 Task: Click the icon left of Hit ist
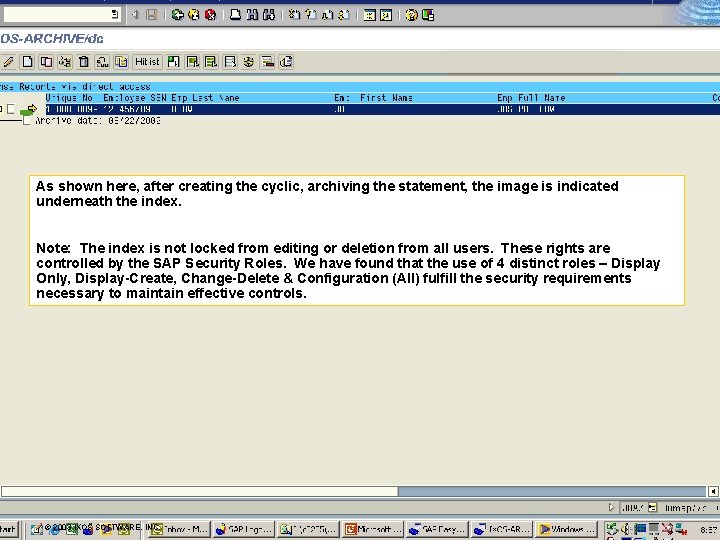(121, 62)
